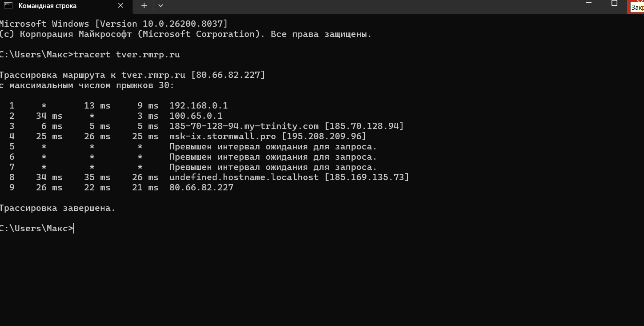Maximize the terminal window
Image resolution: width=644 pixels, height=326 pixels.
tap(614, 3)
